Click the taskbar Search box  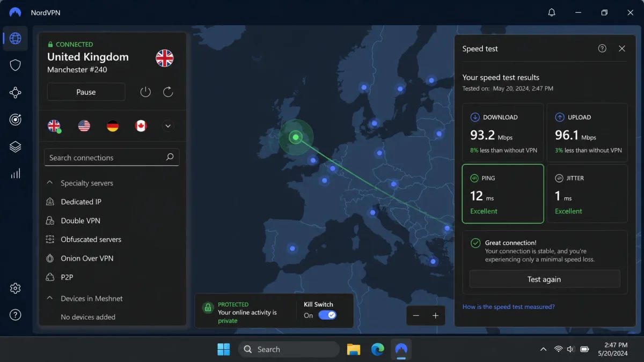point(289,349)
